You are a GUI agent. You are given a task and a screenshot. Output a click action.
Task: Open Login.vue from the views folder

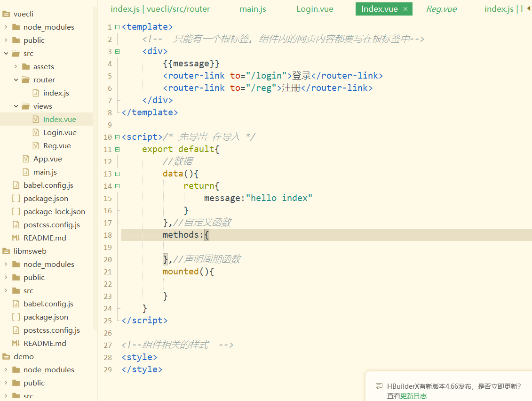pyautogui.click(x=60, y=132)
